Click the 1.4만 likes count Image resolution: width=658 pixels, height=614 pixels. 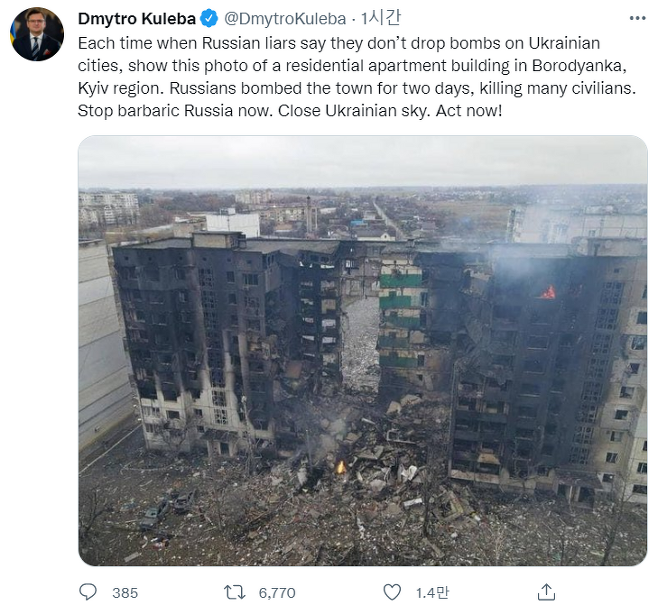tap(432, 593)
